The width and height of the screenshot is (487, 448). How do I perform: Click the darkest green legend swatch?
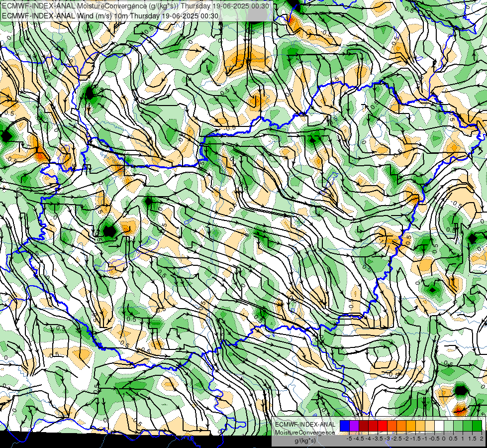coord(477,426)
